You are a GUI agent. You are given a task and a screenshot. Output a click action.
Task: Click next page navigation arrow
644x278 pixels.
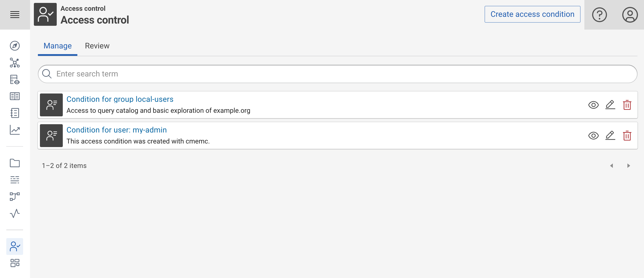[x=628, y=165]
